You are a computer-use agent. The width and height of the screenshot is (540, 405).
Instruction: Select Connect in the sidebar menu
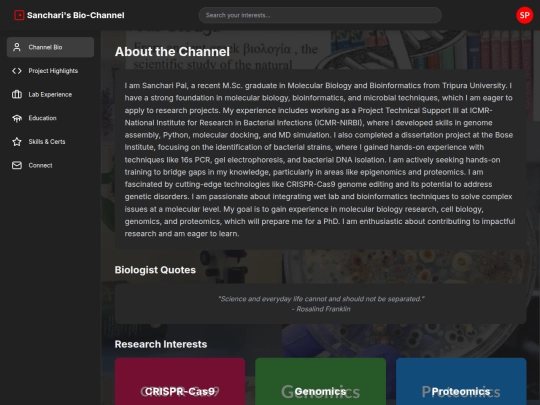point(50,165)
